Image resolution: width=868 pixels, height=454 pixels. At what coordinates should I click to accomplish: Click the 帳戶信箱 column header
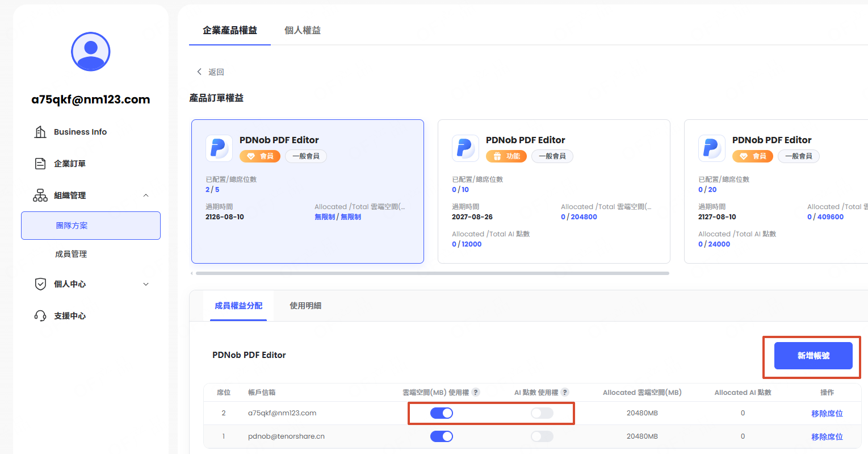pos(262,393)
